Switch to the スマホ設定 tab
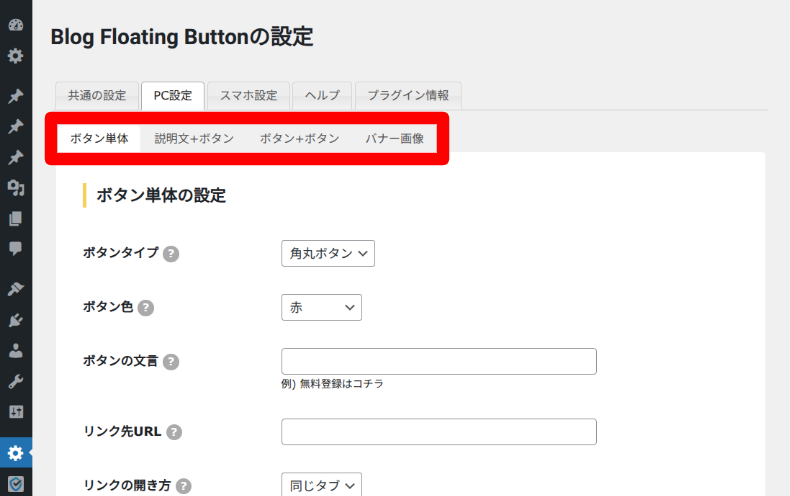 (x=248, y=95)
